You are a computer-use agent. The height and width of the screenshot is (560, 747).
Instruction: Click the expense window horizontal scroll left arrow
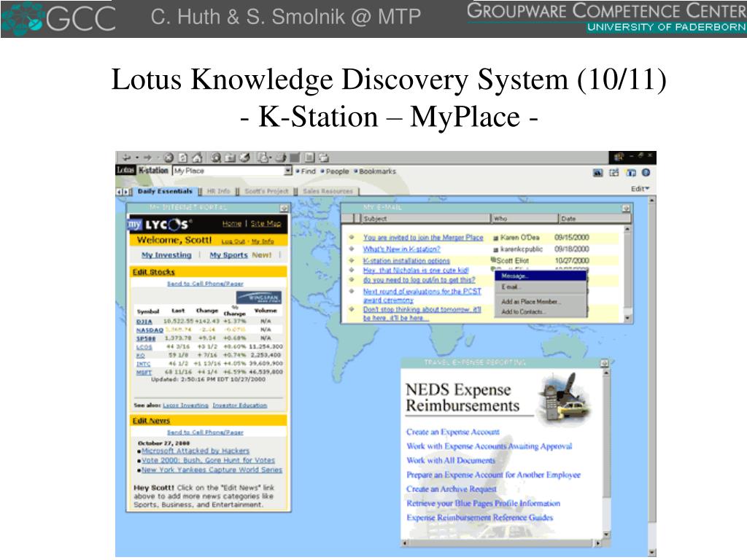tap(405, 542)
